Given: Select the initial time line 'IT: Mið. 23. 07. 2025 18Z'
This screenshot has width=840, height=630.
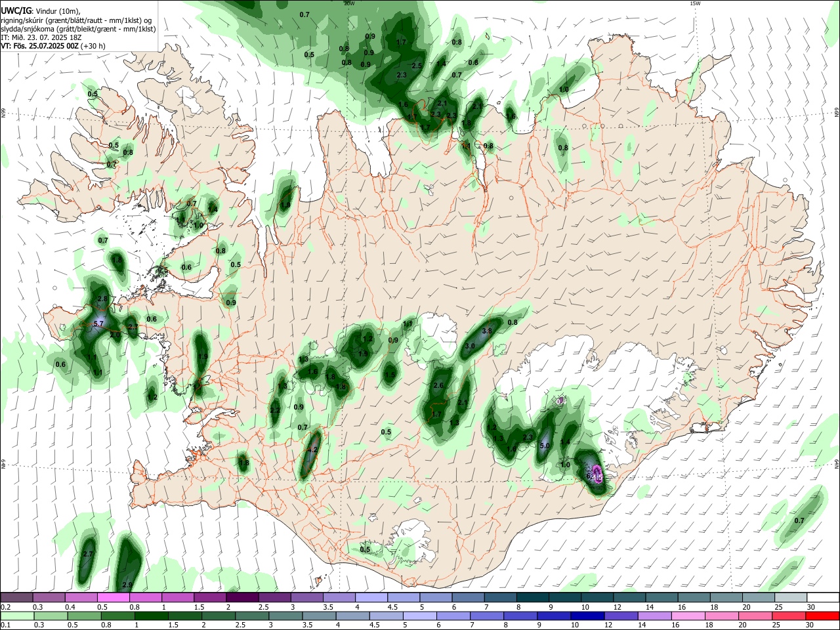Looking at the screenshot, I should pyautogui.click(x=41, y=37).
